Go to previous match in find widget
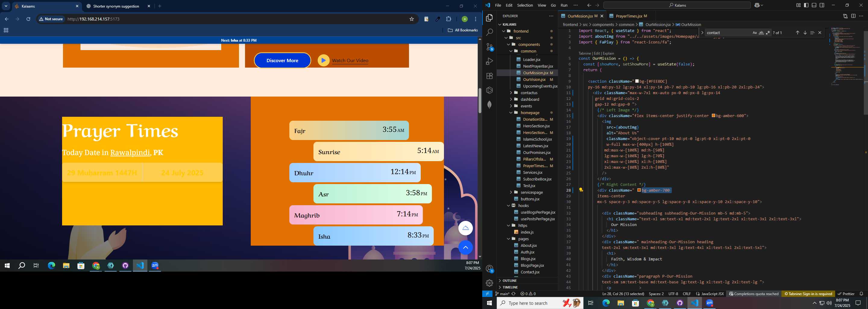The width and height of the screenshot is (868, 309). (797, 33)
